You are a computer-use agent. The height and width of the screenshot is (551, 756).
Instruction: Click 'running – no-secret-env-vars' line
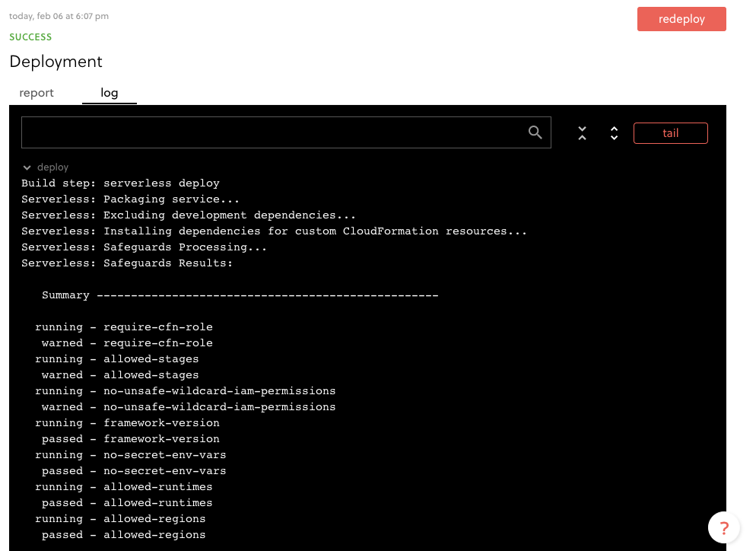131,454
